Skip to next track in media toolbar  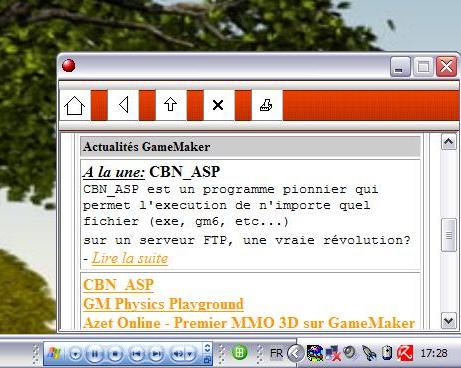pyautogui.click(x=156, y=354)
